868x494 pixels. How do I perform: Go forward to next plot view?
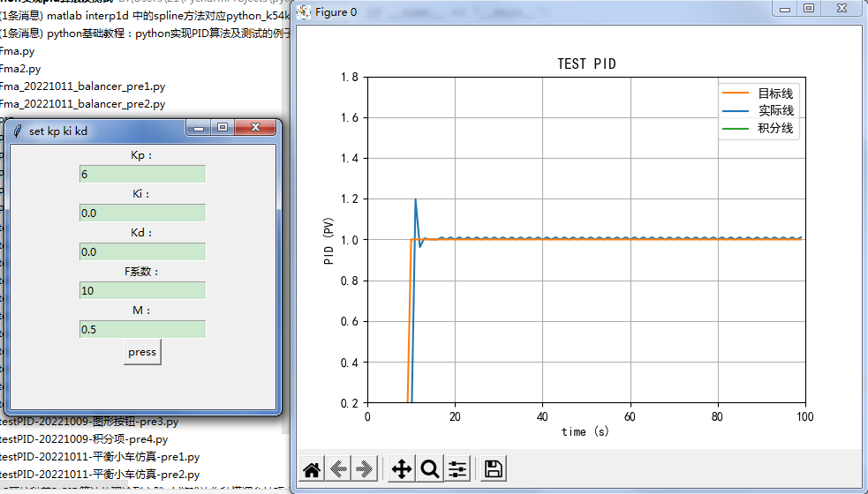click(x=364, y=469)
